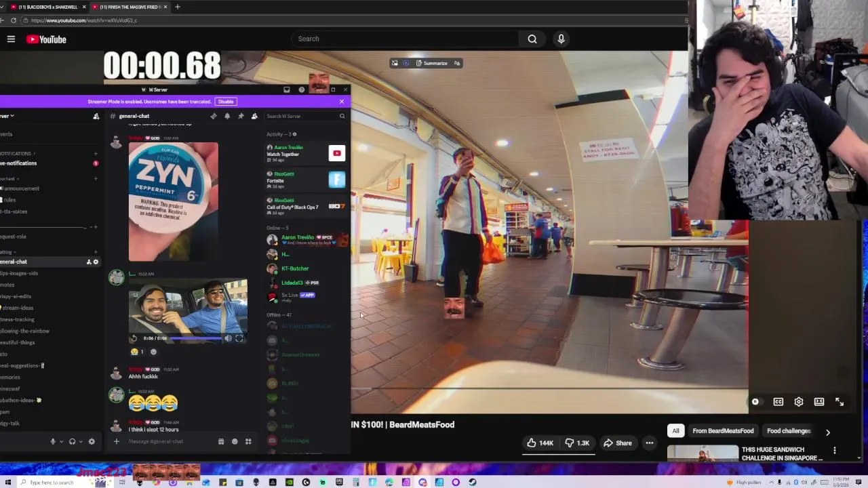Go to the YouTube home logo

46,39
